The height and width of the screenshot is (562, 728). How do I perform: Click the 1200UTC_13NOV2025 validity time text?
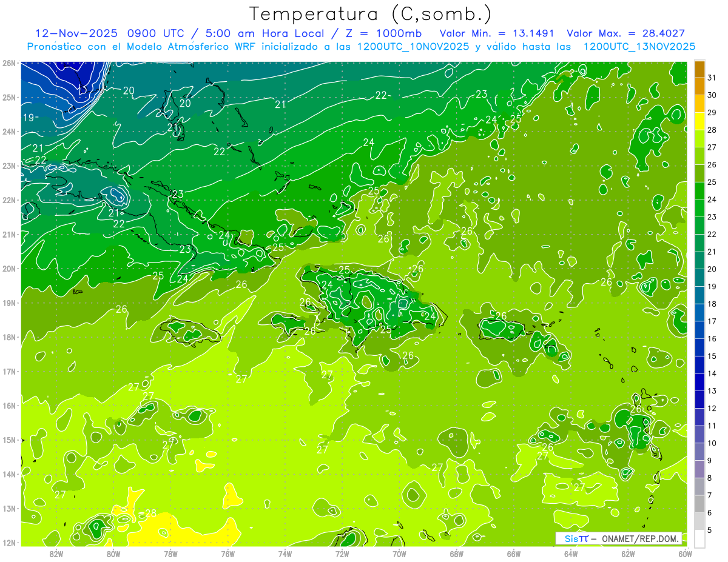pos(639,47)
